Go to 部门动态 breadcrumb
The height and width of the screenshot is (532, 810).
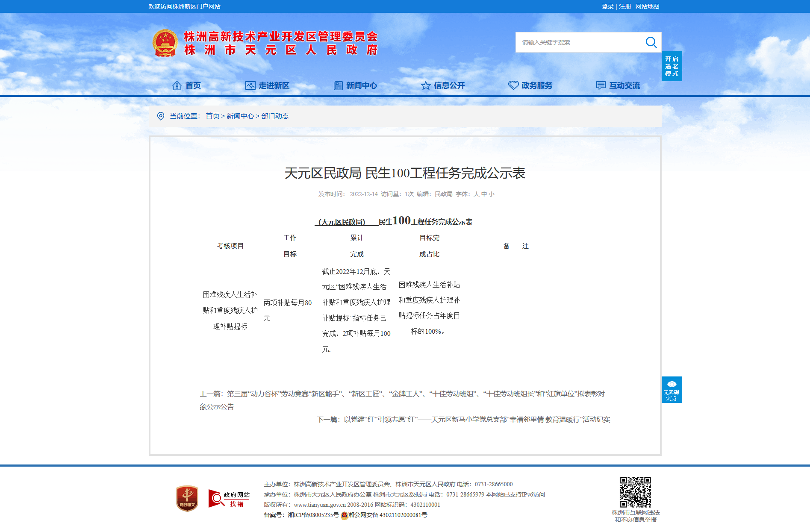275,116
